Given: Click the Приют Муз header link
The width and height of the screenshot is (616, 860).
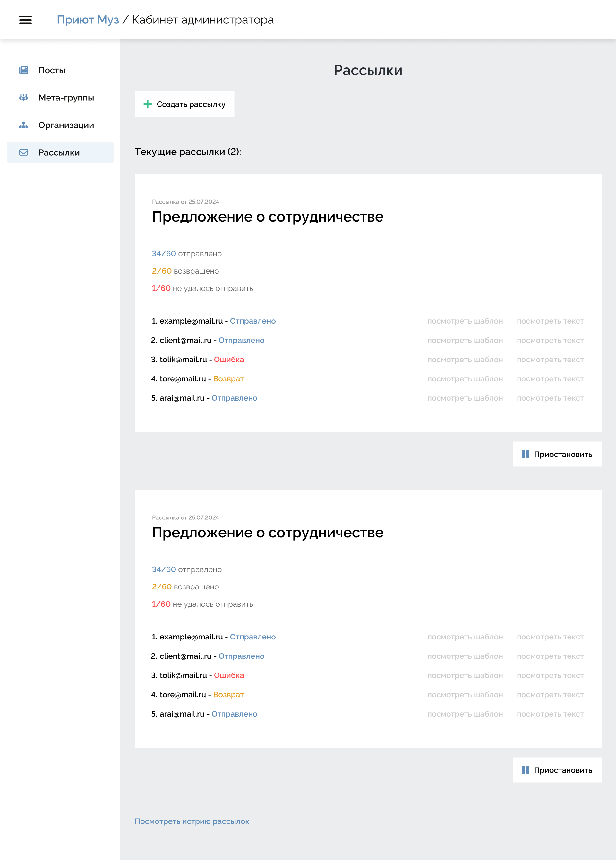Looking at the screenshot, I should pyautogui.click(x=88, y=20).
